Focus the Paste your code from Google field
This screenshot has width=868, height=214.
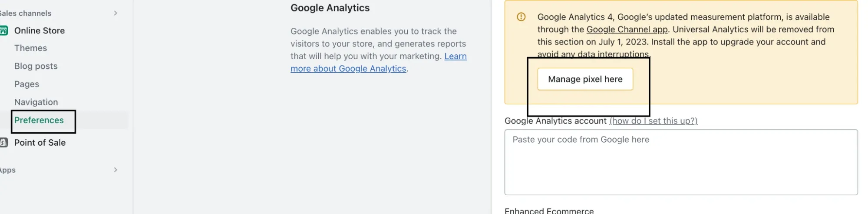(x=681, y=162)
